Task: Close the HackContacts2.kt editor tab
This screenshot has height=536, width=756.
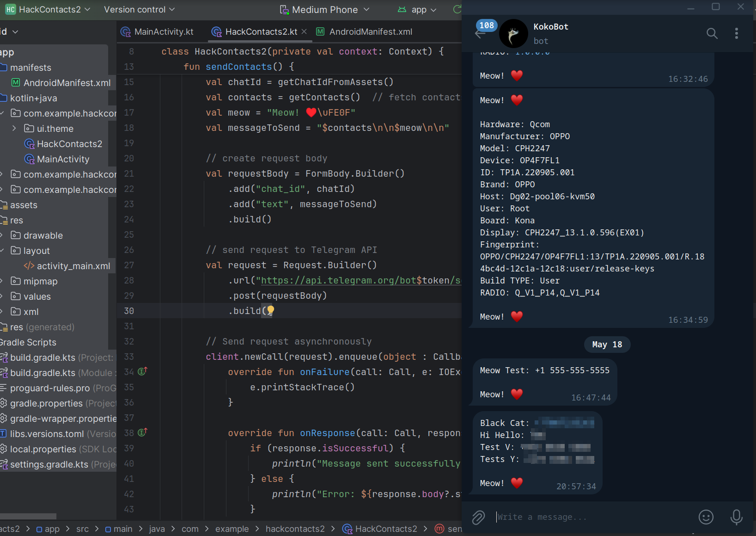Action: [x=304, y=31]
